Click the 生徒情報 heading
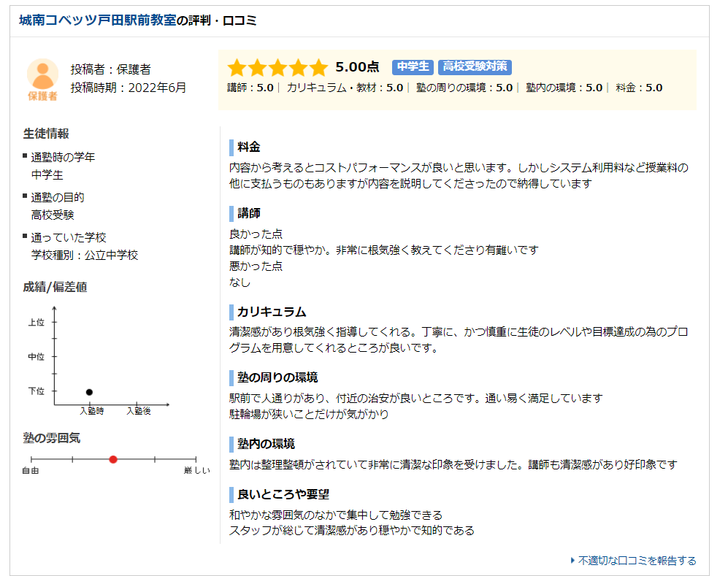Image resolution: width=728 pixels, height=576 pixels. 46,134
